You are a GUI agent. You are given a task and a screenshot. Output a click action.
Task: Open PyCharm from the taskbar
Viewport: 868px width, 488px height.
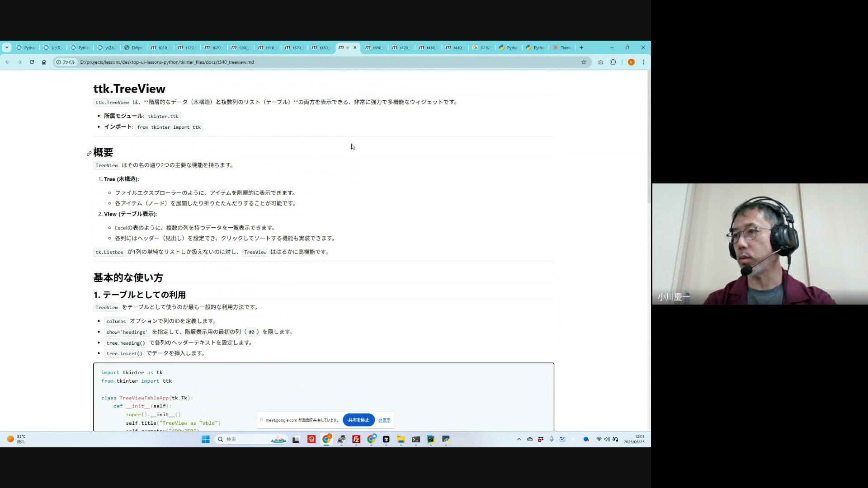[431, 439]
